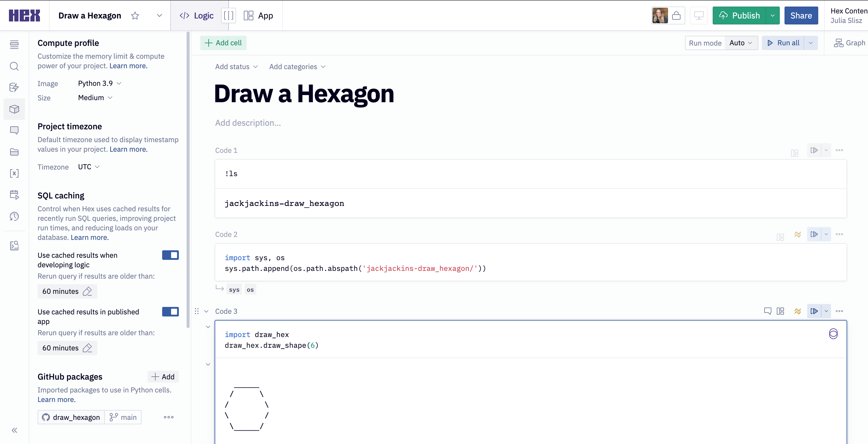Open the variables panel in the sidebar
The width and height of the screenshot is (868, 444).
(15, 173)
